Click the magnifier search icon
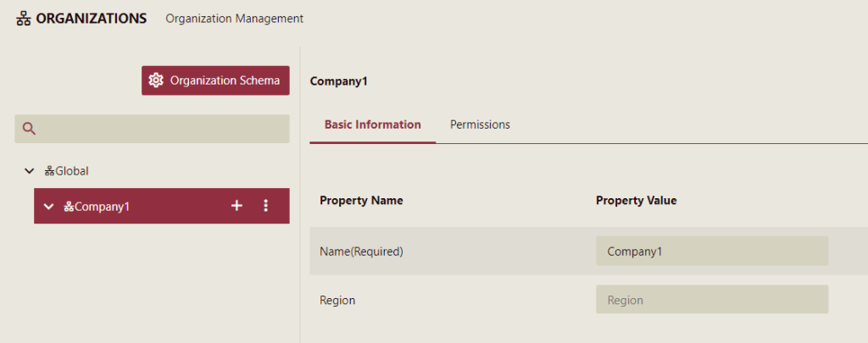This screenshot has width=868, height=343. (x=29, y=129)
